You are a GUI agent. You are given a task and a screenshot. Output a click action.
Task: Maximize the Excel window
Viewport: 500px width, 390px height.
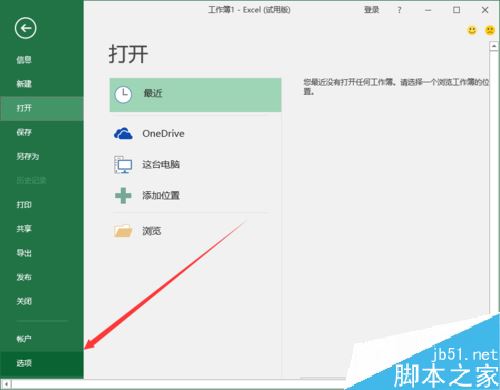pos(457,10)
